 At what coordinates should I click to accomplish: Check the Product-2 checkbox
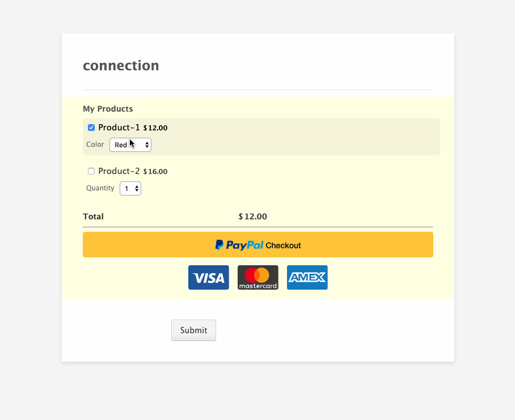click(x=91, y=171)
